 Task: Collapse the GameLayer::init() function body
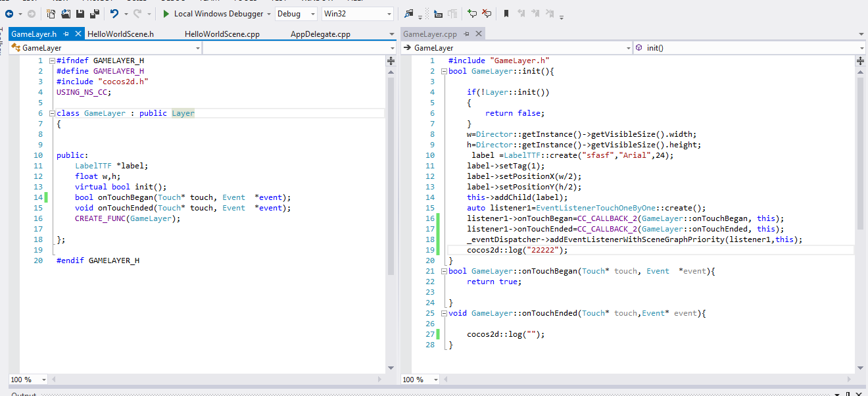pos(444,71)
